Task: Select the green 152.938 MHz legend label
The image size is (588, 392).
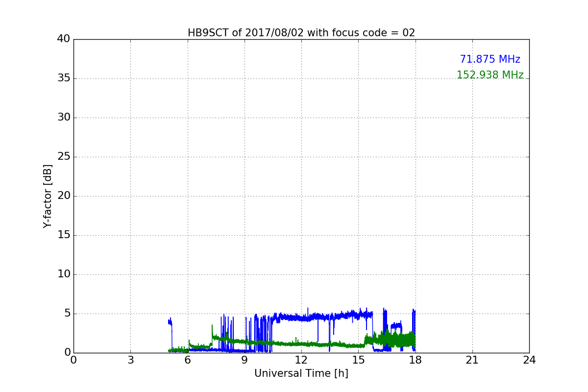Action: (x=490, y=75)
